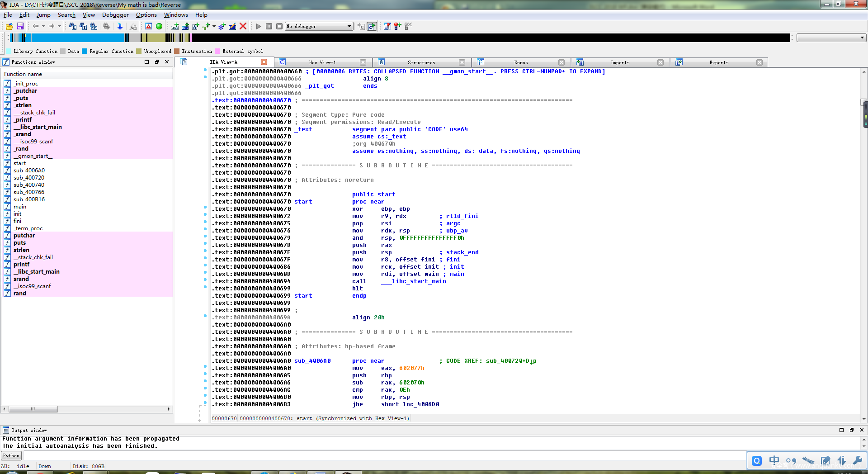The width and height of the screenshot is (868, 474).
Task: Click the blue down arrow icon
Action: click(120, 26)
